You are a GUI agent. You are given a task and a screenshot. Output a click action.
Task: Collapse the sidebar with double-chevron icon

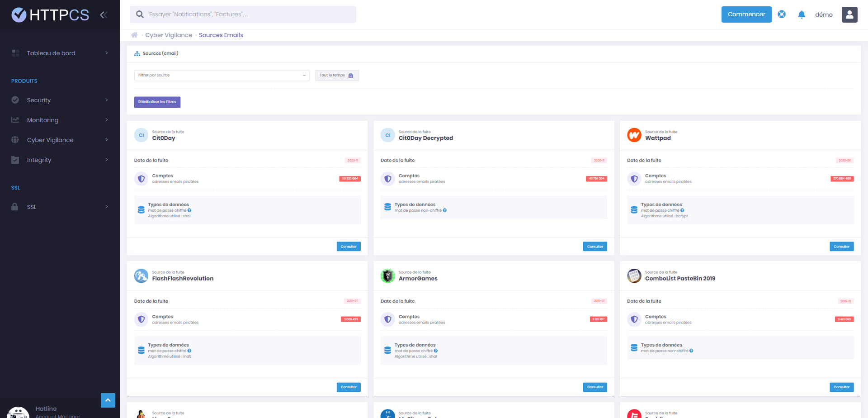click(x=104, y=15)
